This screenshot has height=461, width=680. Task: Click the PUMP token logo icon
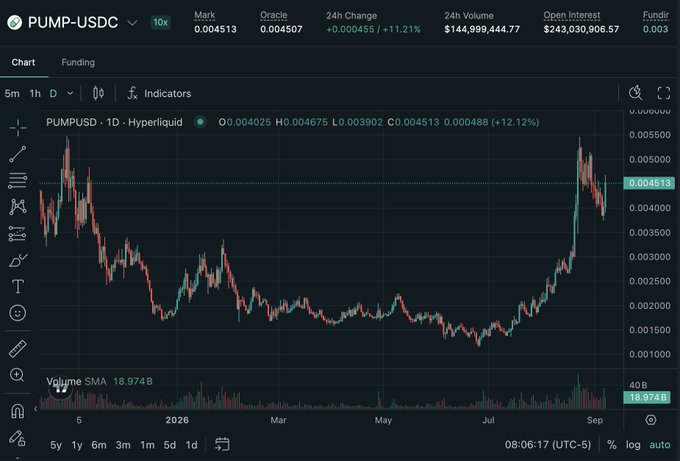coord(14,23)
